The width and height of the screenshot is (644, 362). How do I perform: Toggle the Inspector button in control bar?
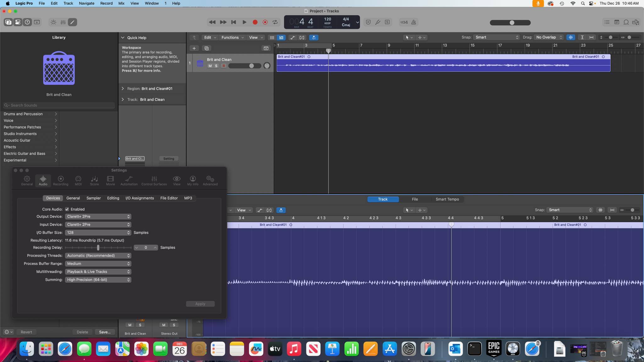click(x=18, y=22)
